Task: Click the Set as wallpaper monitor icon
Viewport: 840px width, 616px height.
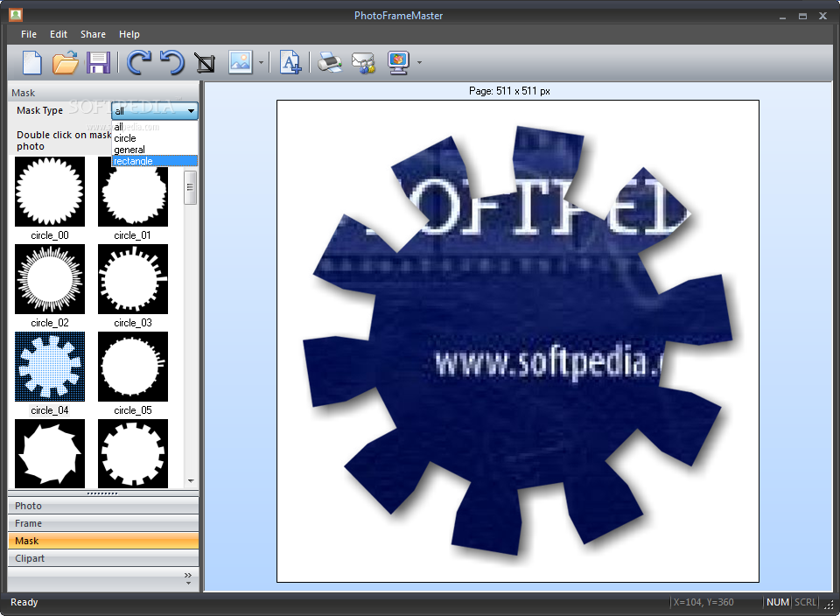Action: point(399,63)
